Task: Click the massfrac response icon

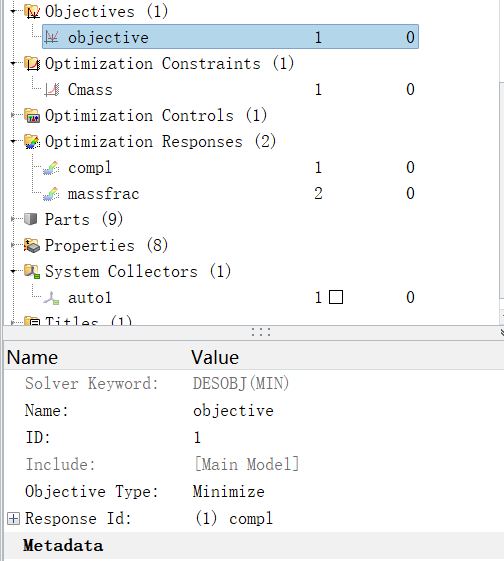Action: tap(52, 194)
